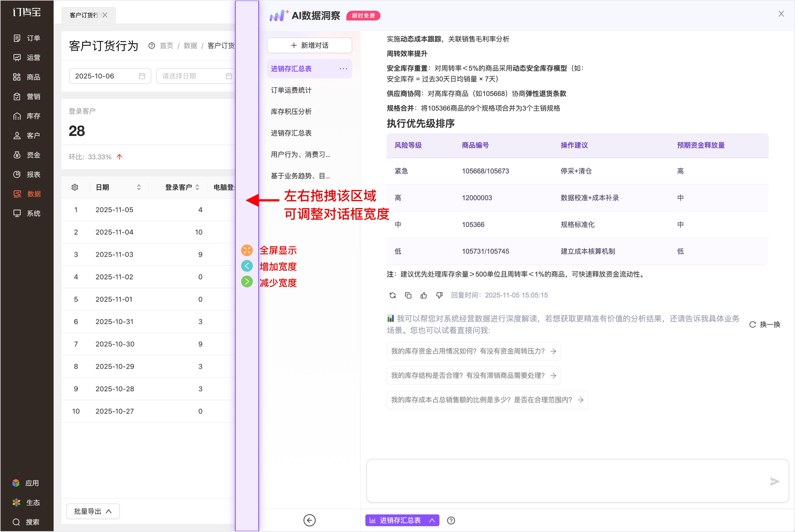This screenshot has height=532, width=795.
Task: Expand the 批量导出 dropdown
Action: (x=93, y=511)
